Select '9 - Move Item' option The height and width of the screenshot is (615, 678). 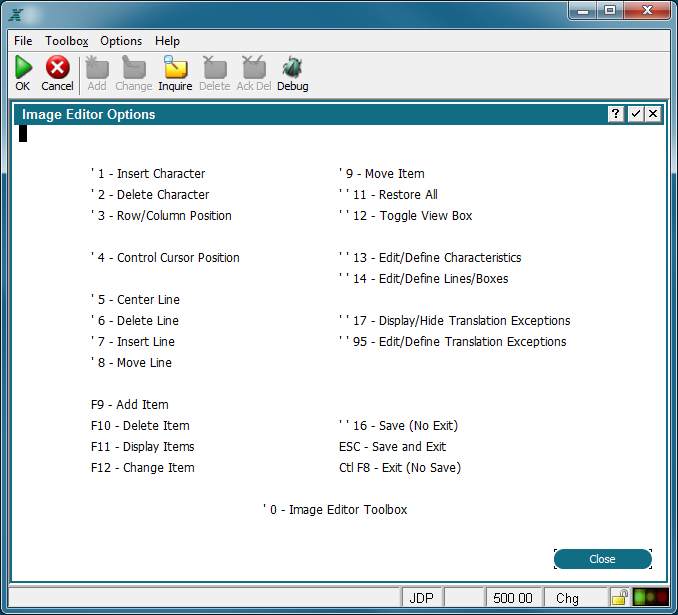click(382, 173)
